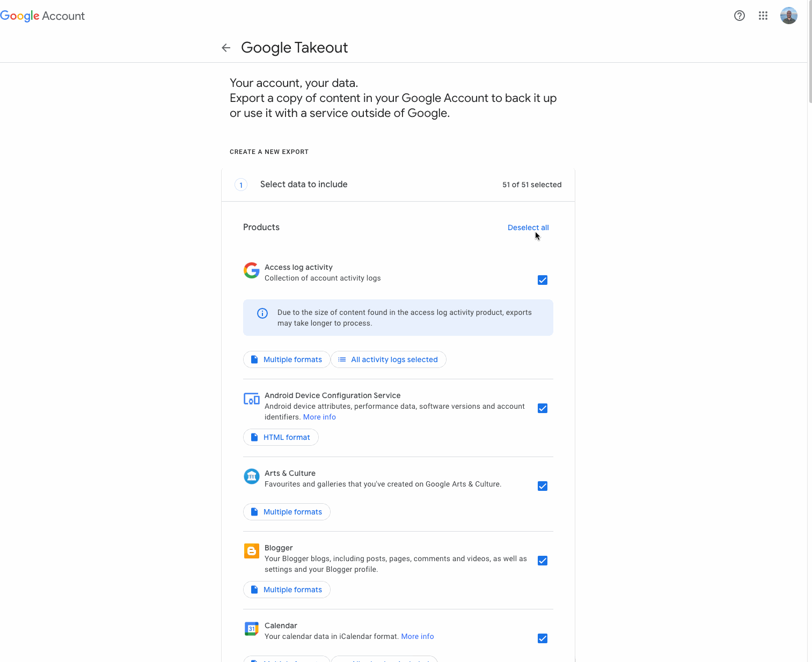Click the list icon in All activity logs button
Image resolution: width=812 pixels, height=662 pixels.
pyautogui.click(x=342, y=359)
